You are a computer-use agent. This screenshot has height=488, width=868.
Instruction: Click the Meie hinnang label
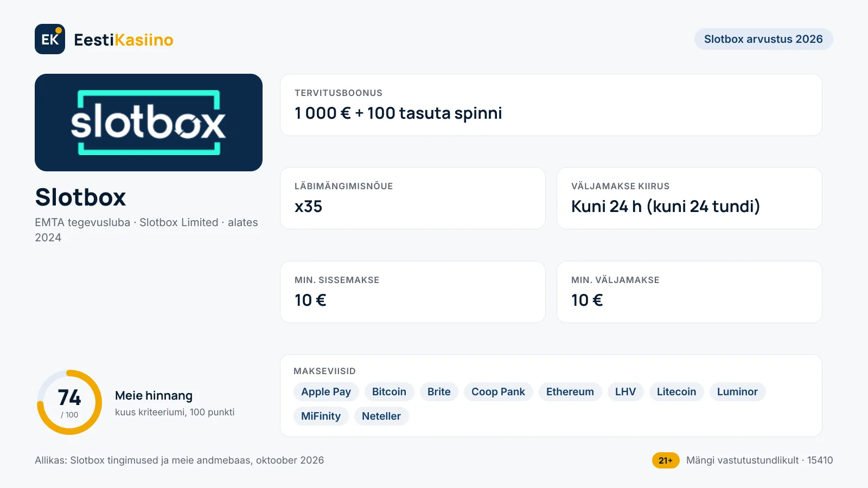[154, 396]
